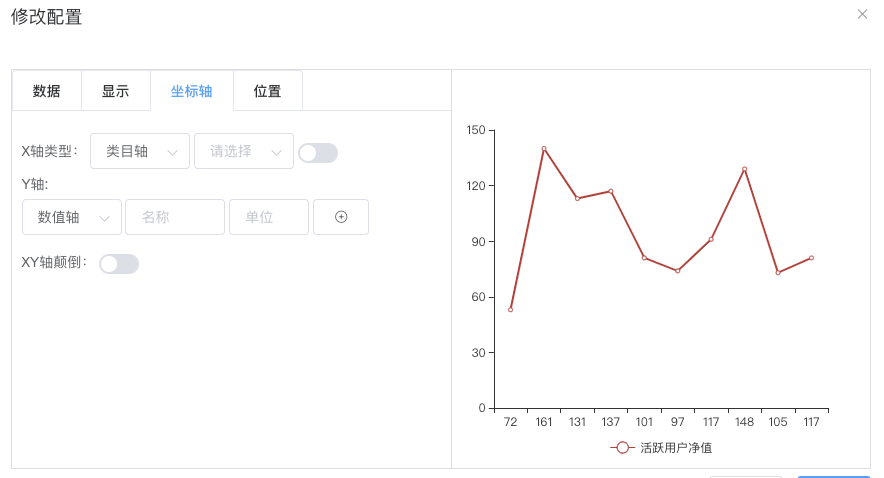Open the 类目轴 X-axis type dropdown

coord(140,151)
